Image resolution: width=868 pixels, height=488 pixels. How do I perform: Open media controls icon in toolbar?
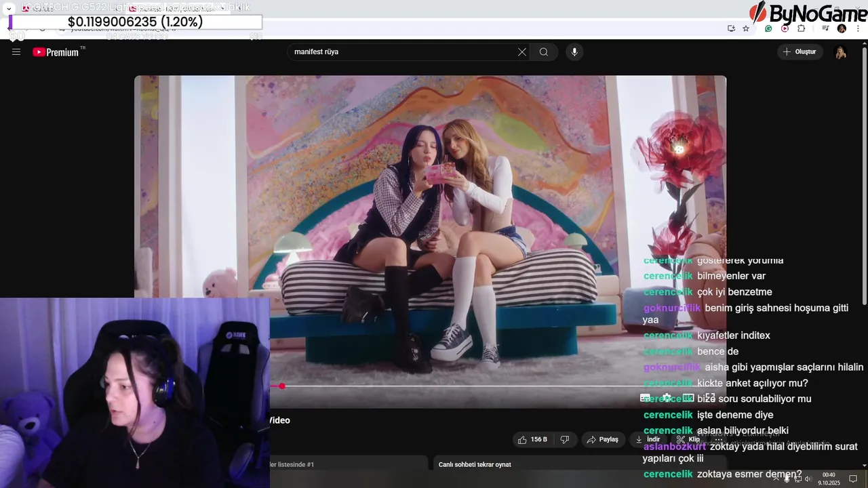[825, 28]
